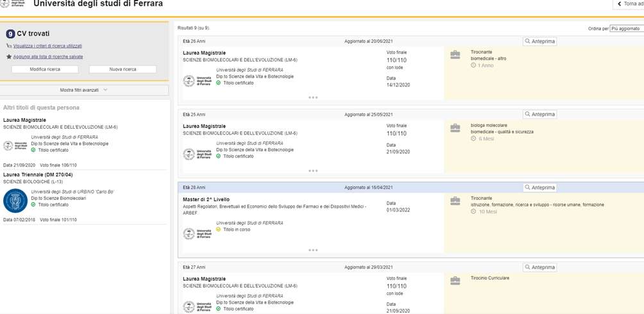Image resolution: width=644 pixels, height=314 pixels.
Task: Open Anteprima for the 28-year-old CV
Action: click(539, 188)
